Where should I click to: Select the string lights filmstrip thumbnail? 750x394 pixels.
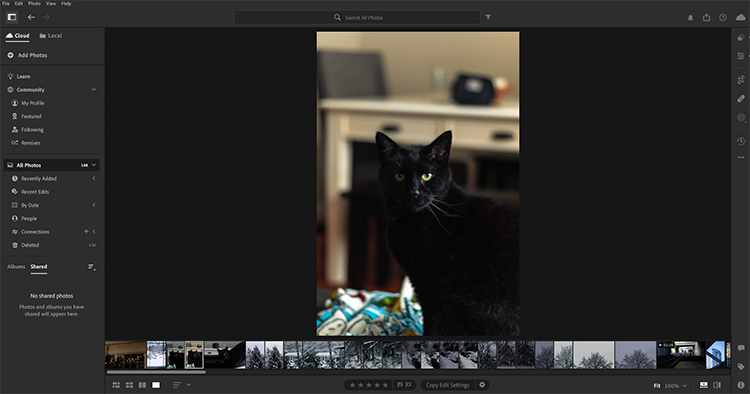pos(126,355)
